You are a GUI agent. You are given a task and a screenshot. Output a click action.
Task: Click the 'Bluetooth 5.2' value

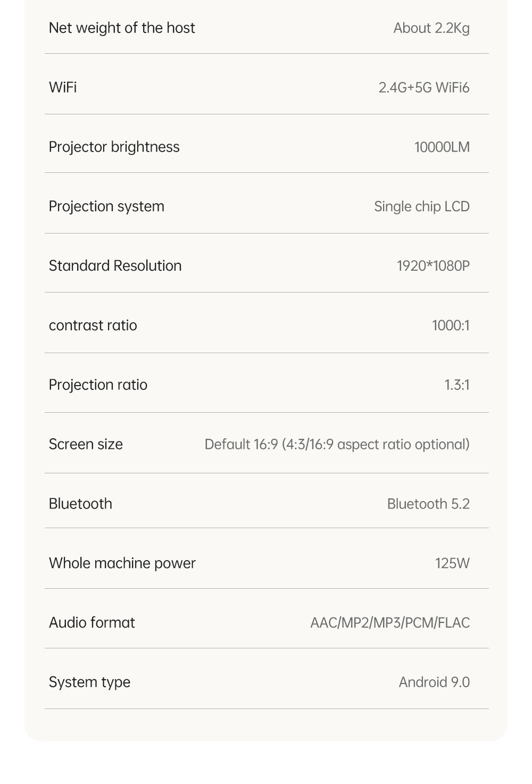click(x=428, y=504)
